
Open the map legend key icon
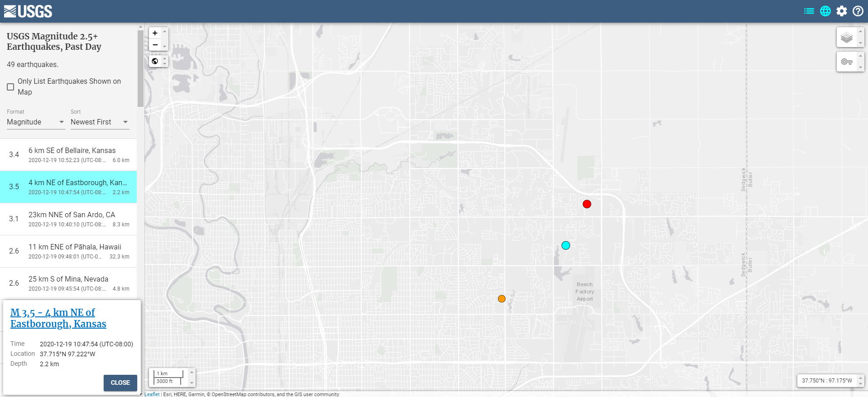tap(847, 62)
